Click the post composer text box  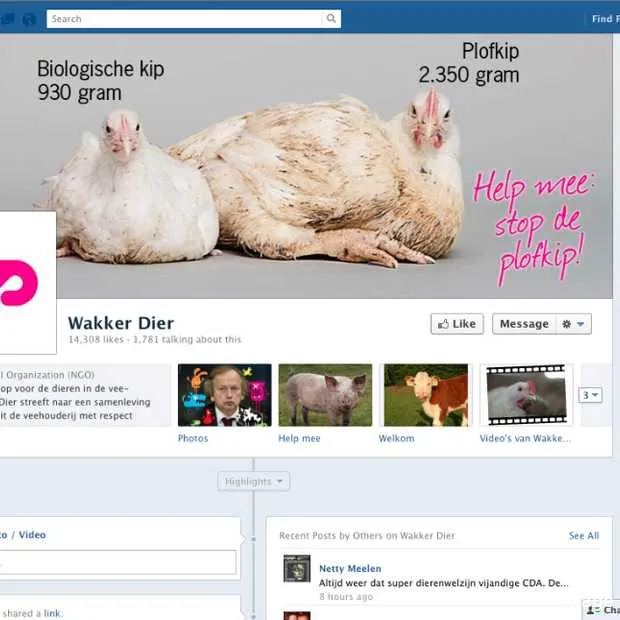tap(118, 562)
